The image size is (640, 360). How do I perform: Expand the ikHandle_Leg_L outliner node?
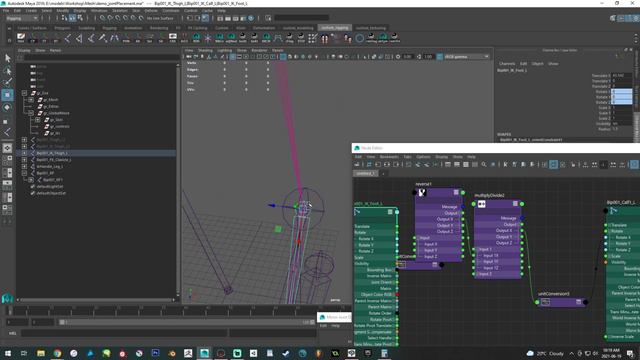coord(24,167)
